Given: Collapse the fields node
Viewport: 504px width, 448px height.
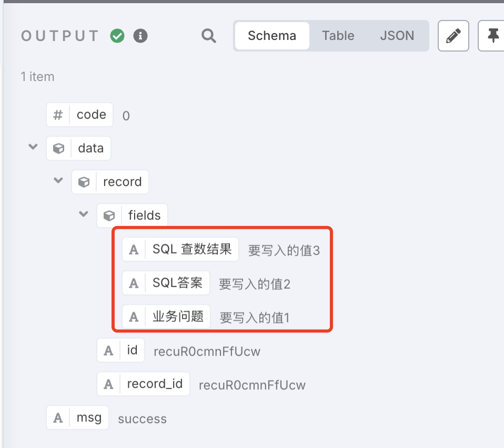Looking at the screenshot, I should (x=84, y=215).
